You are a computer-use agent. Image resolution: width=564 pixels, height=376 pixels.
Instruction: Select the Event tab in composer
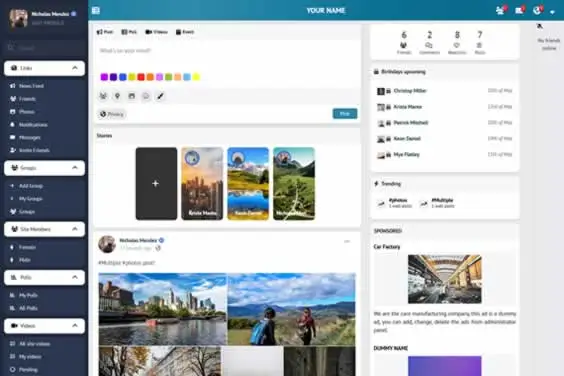tap(185, 32)
